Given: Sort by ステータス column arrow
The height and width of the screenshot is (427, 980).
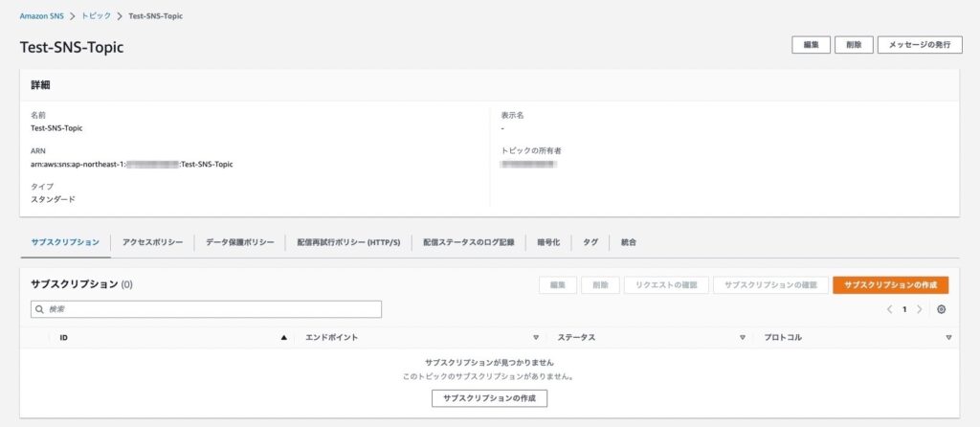Looking at the screenshot, I should tap(743, 338).
